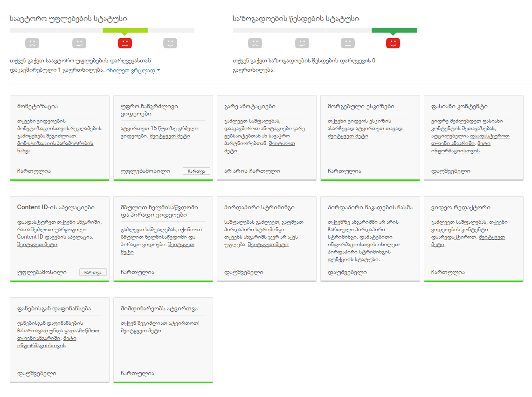The width and height of the screenshot is (532, 397).
Task: Click the light-green segment of the copyright status bar
Action: click(125, 30)
